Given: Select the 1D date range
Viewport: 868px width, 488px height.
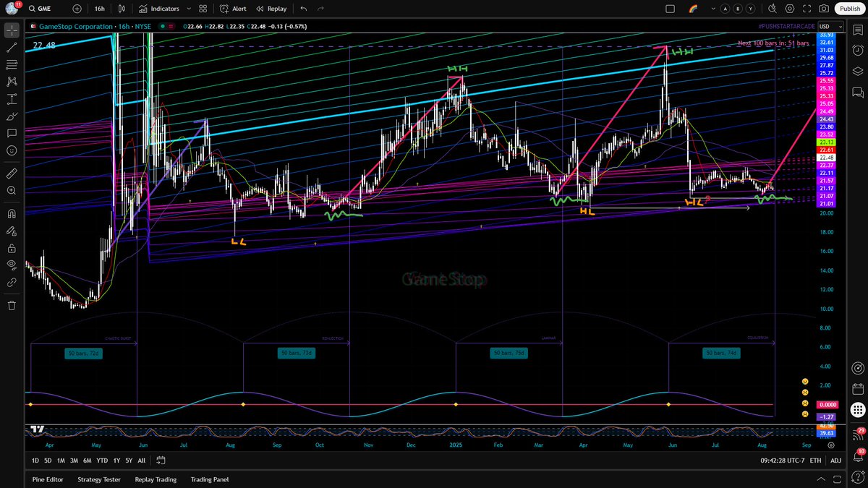Looking at the screenshot, I should [x=35, y=461].
